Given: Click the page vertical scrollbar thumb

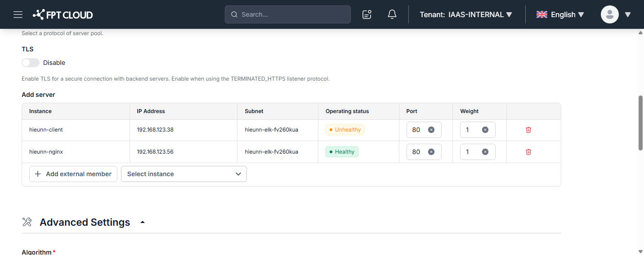Looking at the screenshot, I should click(641, 123).
